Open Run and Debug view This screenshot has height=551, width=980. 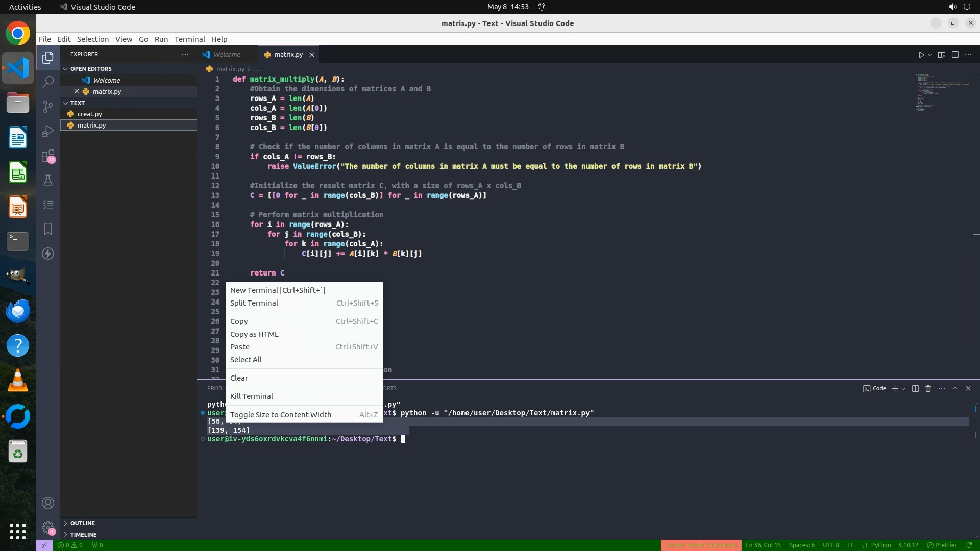48,131
